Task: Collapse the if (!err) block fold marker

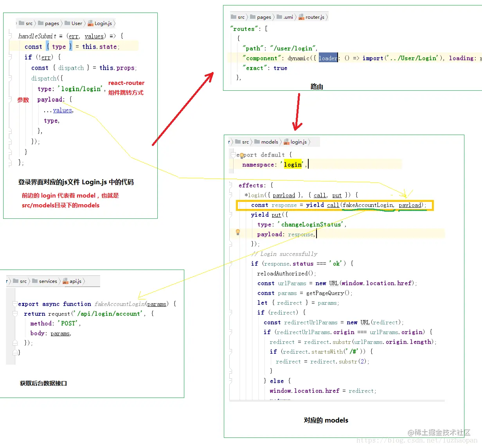Action: coord(10,57)
